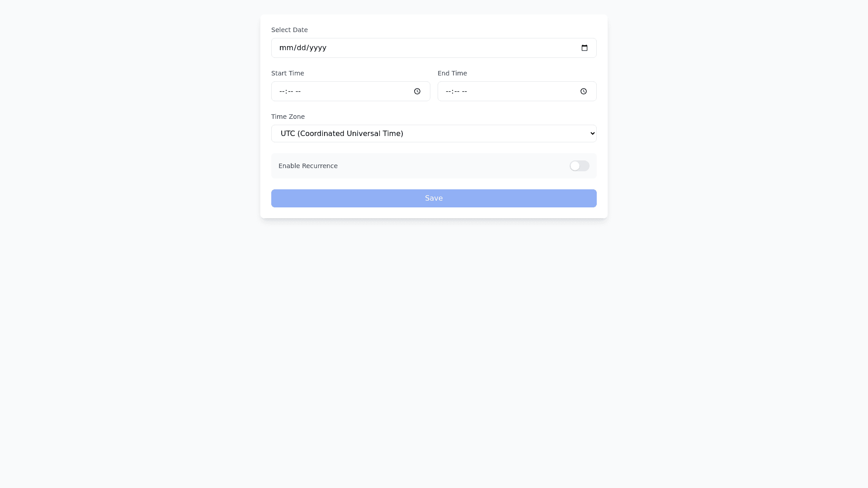Open the calendar picker icon in Select Date
Screen dimensions: 868x488
585,48
